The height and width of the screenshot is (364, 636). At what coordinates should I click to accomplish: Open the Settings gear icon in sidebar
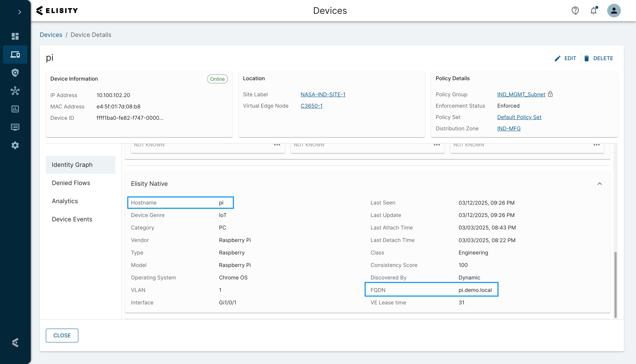coord(15,145)
